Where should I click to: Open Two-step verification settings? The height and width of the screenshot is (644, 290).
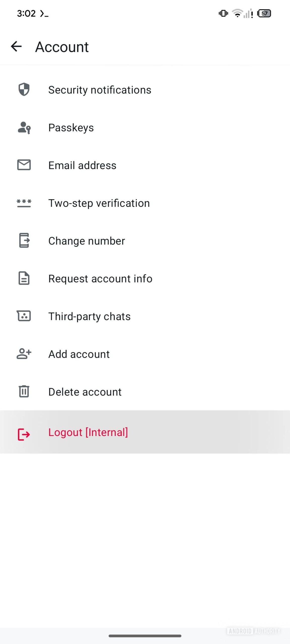click(x=99, y=203)
